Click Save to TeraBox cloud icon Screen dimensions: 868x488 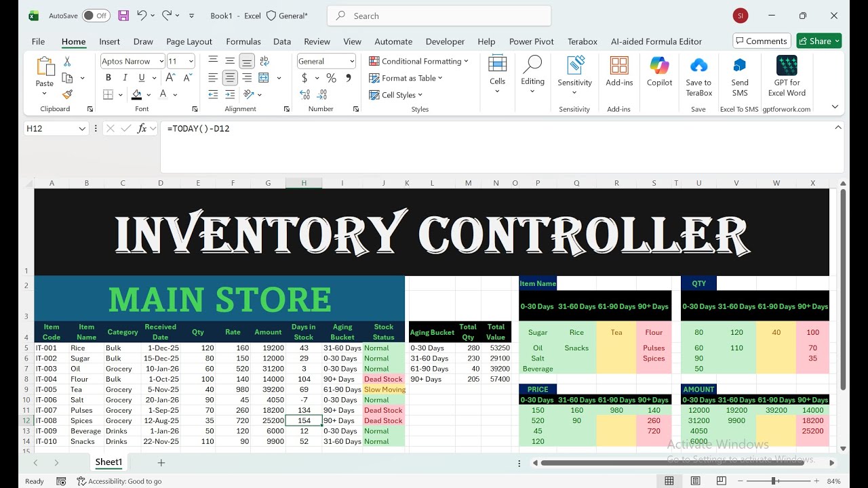[698, 77]
